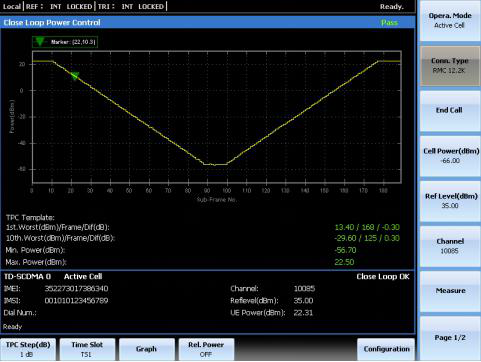Open the Channel 10085 softkey
This screenshot has height=362, width=481.
click(x=450, y=246)
